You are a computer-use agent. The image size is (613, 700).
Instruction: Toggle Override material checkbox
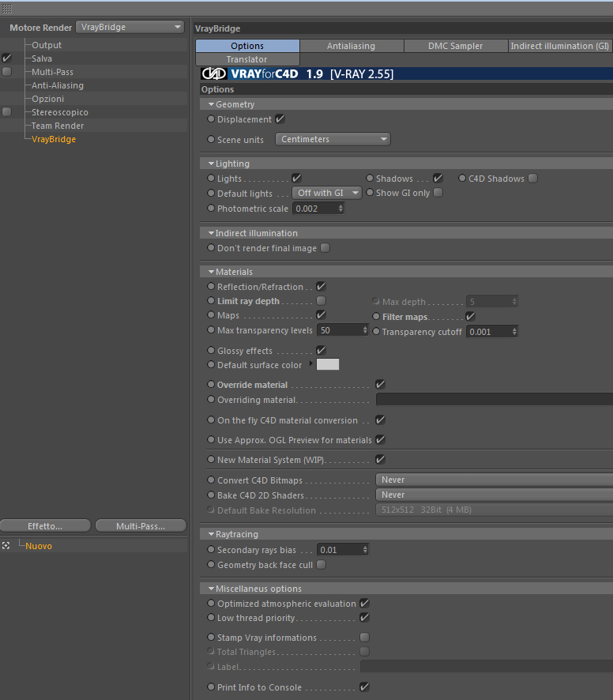381,385
